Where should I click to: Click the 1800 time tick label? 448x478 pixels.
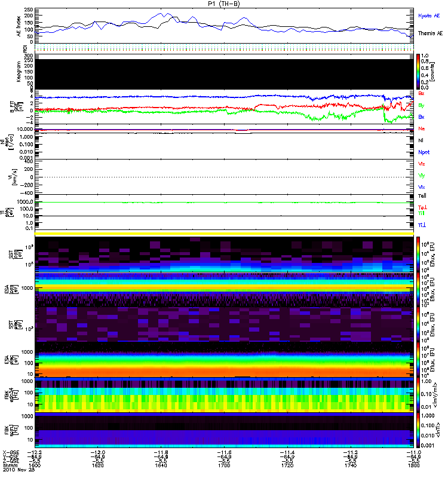413,465
